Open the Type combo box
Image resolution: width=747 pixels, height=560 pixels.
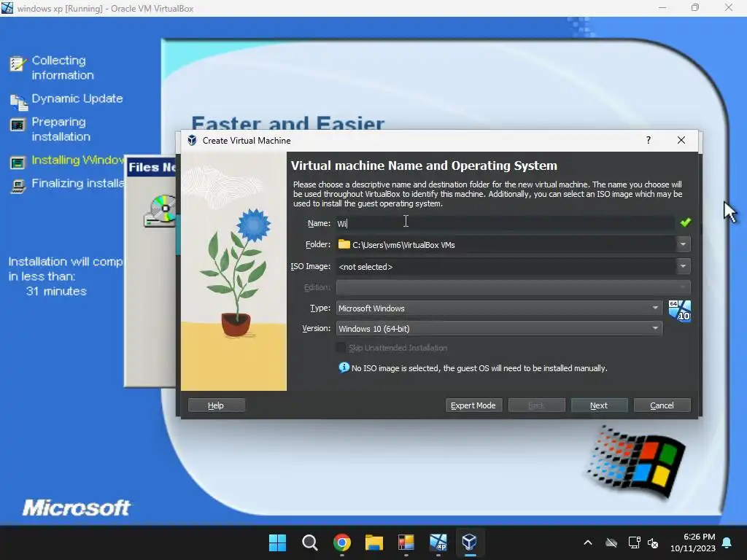click(499, 308)
